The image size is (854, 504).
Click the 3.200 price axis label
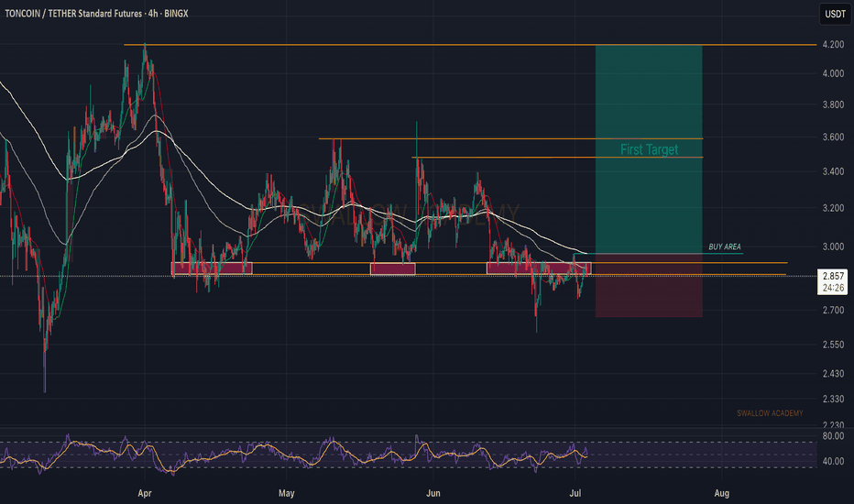click(x=833, y=208)
